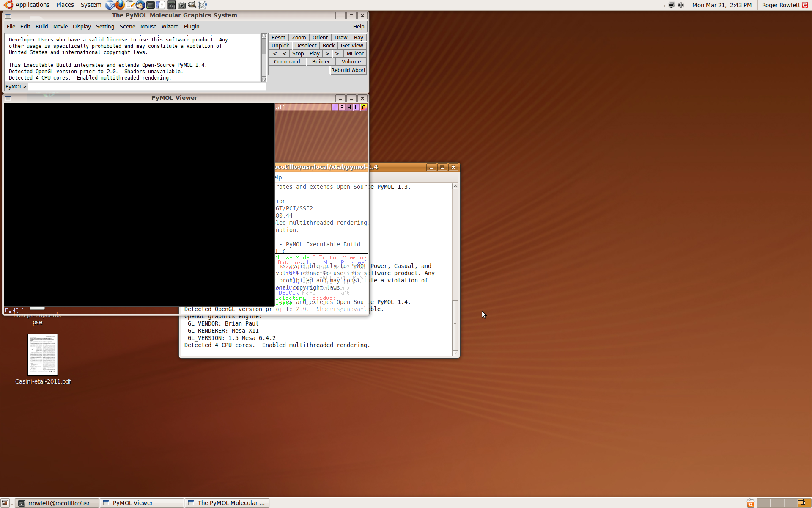Open the H (hide) menu for all
Viewport: 812px width, 508px height.
point(349,108)
